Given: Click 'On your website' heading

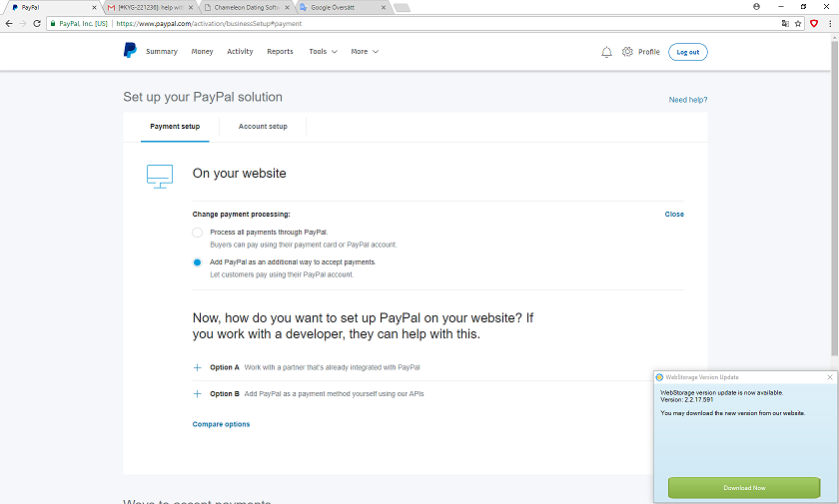Looking at the screenshot, I should coord(239,174).
